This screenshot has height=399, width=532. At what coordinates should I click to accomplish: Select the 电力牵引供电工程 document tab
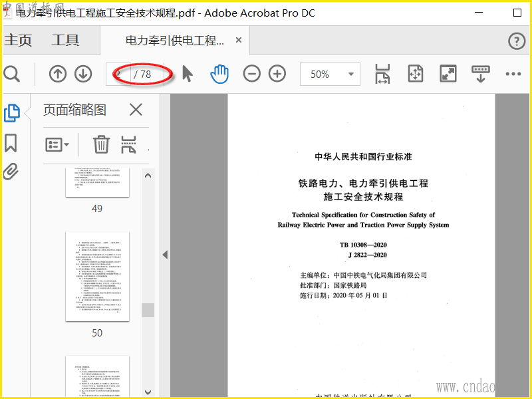coord(175,41)
